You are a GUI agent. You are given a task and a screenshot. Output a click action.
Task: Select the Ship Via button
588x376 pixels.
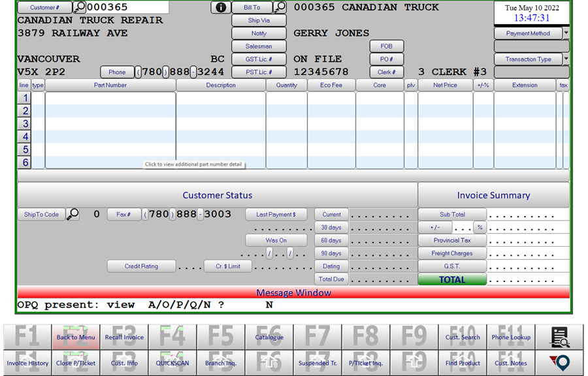(x=259, y=20)
